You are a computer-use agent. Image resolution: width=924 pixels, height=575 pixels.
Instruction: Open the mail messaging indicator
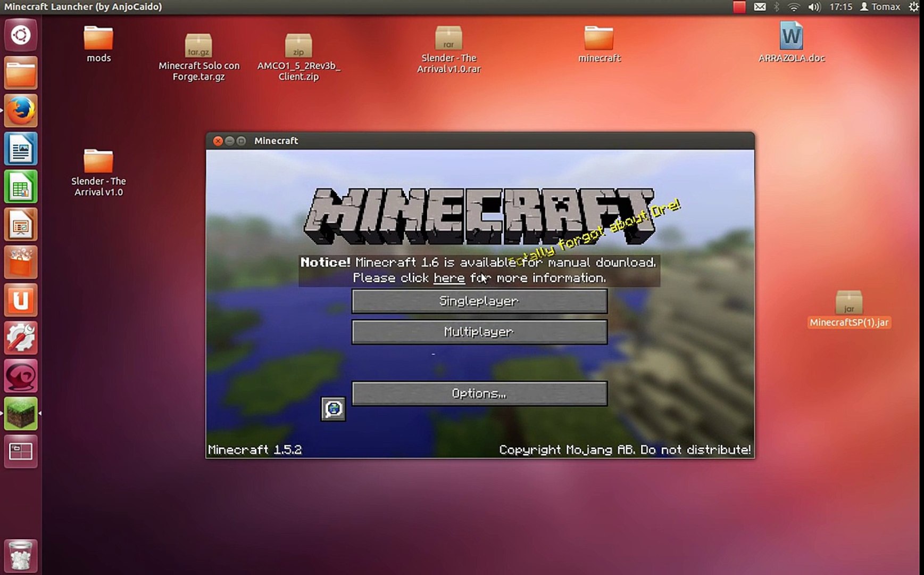coord(760,7)
